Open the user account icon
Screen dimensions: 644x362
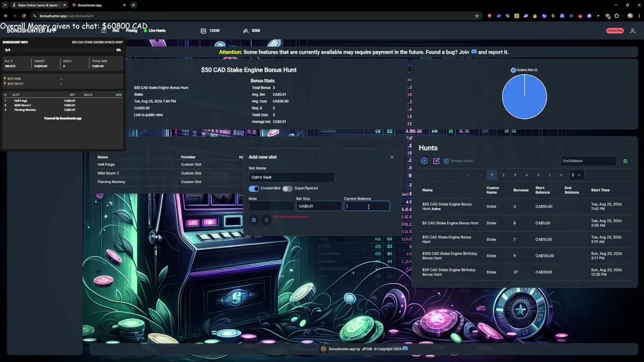(632, 31)
